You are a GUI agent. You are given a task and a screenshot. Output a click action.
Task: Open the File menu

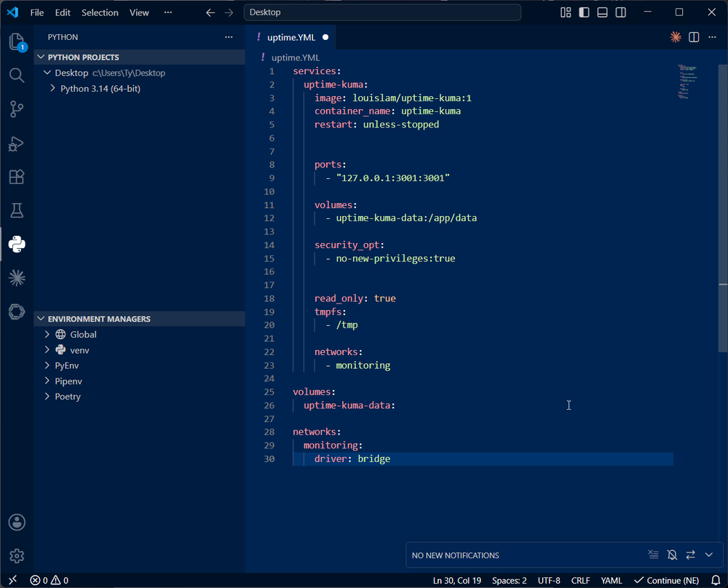pyautogui.click(x=36, y=12)
